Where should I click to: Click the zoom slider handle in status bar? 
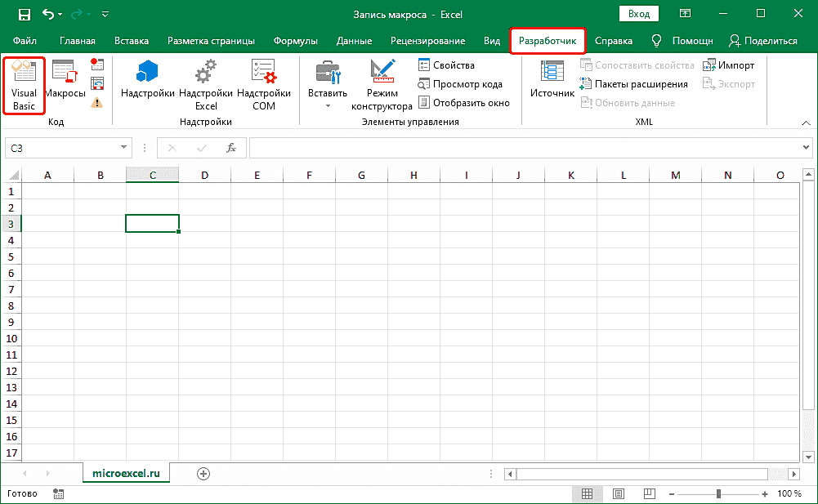[x=717, y=494]
